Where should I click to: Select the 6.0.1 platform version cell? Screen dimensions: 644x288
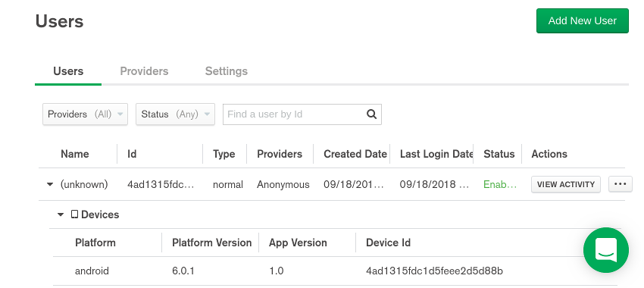click(183, 271)
